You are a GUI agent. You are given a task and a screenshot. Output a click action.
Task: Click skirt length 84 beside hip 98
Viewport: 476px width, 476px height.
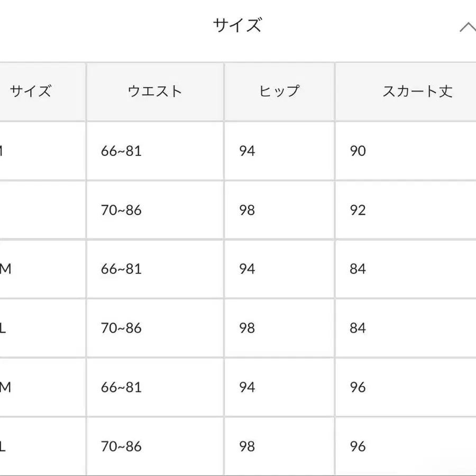(x=358, y=328)
